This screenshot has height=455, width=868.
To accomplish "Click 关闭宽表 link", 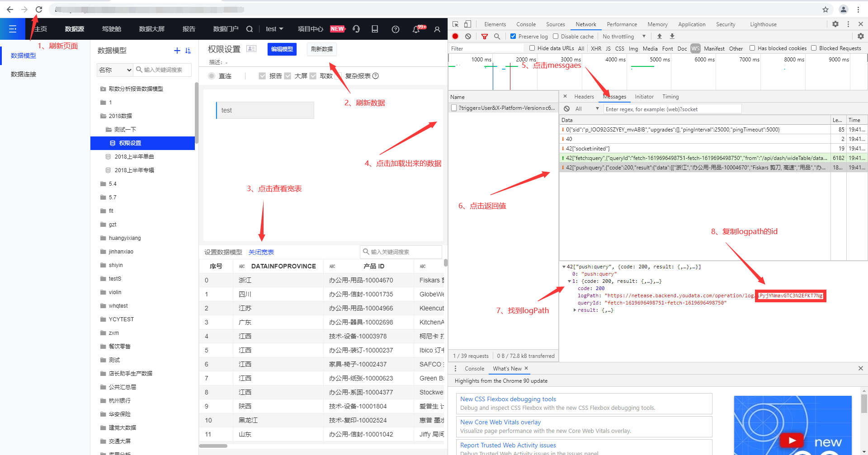I will [261, 252].
